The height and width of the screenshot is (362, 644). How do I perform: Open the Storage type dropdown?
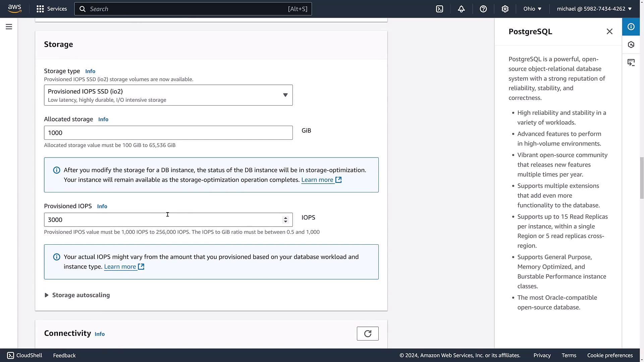(168, 95)
